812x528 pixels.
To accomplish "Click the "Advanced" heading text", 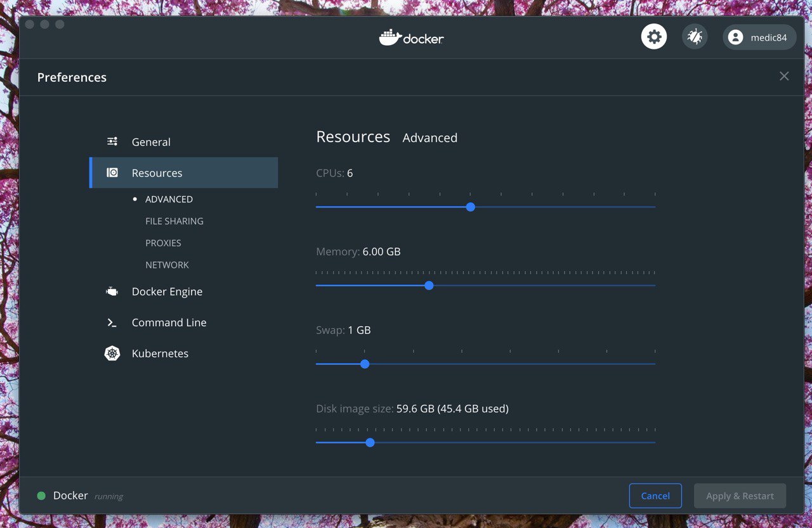I will point(430,138).
